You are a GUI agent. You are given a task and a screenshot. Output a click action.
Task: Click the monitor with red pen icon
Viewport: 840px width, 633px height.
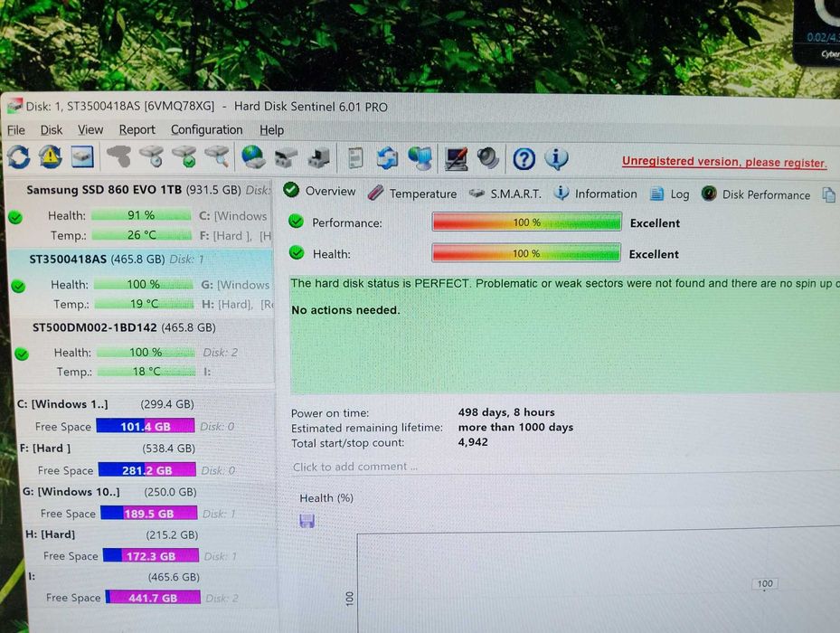[456, 158]
